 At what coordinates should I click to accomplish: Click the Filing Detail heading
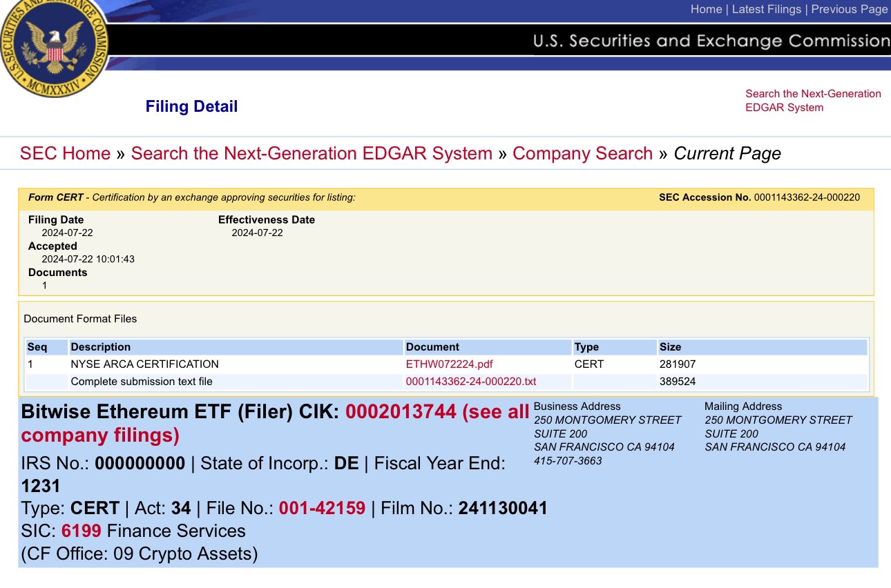point(191,106)
